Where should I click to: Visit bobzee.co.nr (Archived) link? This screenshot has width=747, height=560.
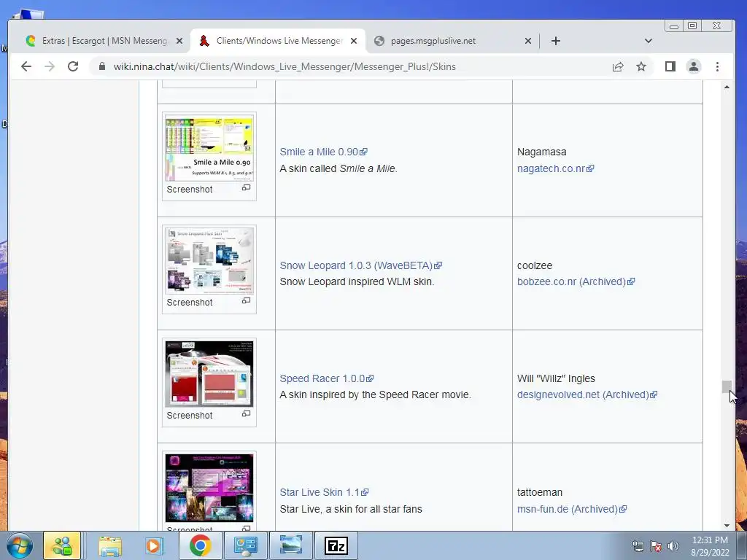click(x=576, y=281)
